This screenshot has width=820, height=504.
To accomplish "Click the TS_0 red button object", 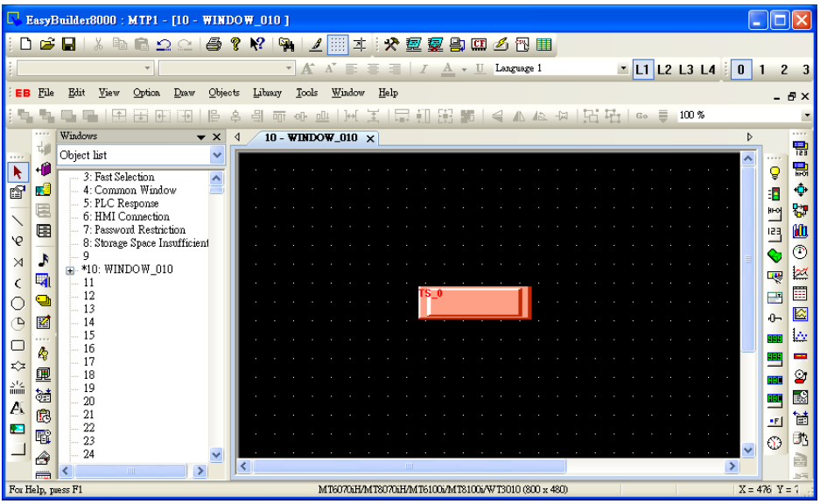I will [474, 302].
